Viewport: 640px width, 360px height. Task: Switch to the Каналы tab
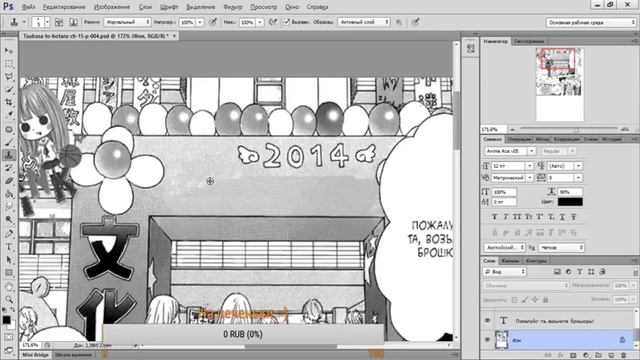[511, 260]
